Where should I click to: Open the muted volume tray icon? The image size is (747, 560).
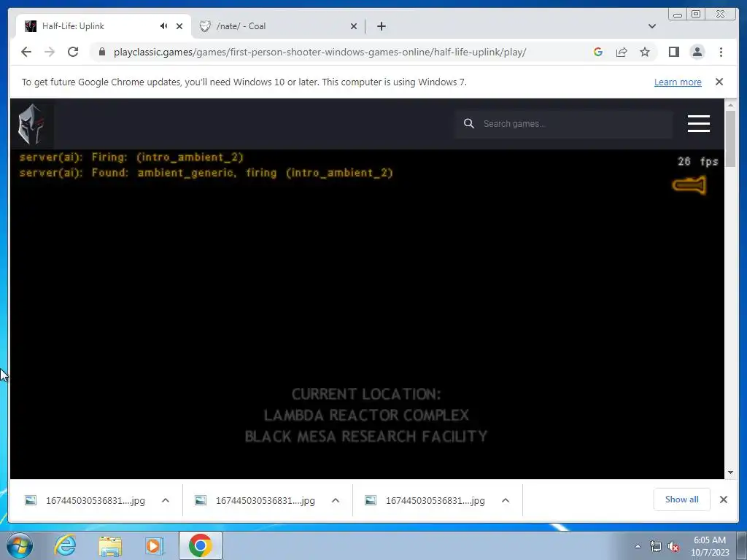coord(673,546)
